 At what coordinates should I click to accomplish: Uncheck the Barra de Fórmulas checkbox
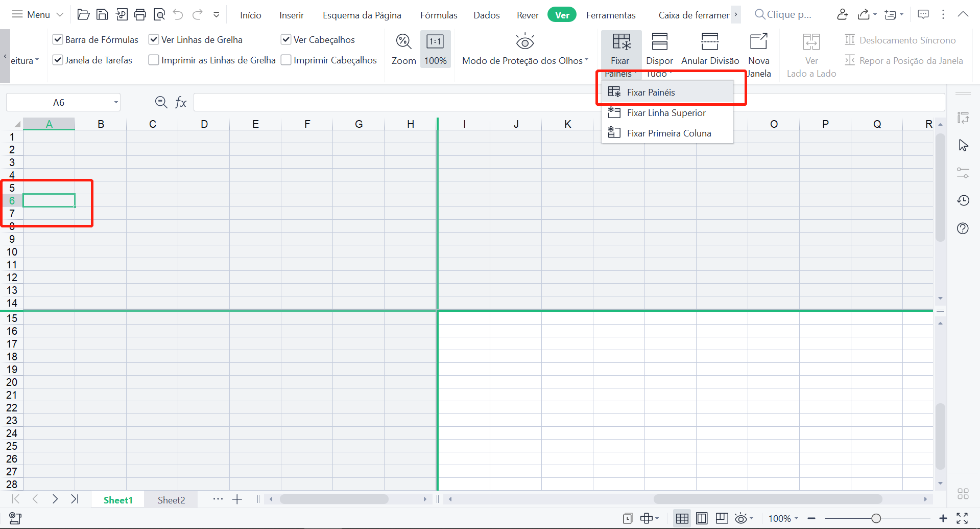point(58,40)
